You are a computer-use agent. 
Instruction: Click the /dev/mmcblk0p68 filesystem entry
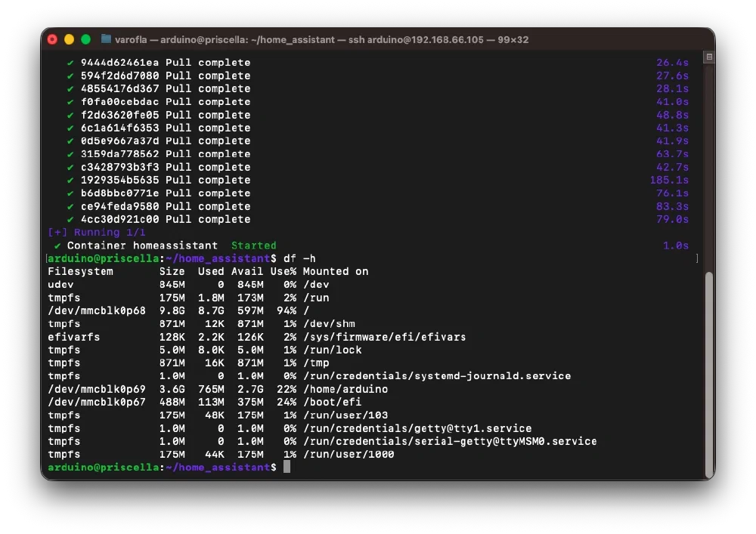click(97, 310)
